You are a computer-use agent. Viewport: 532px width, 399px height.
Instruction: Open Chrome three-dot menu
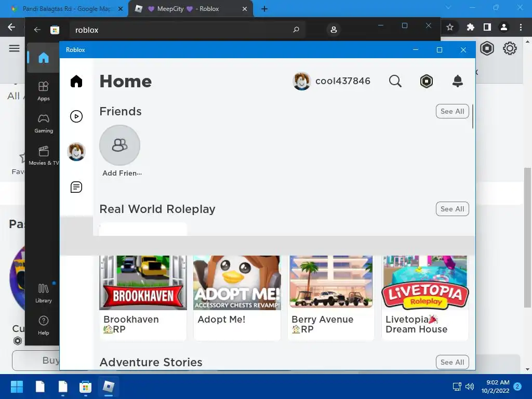[x=521, y=27]
